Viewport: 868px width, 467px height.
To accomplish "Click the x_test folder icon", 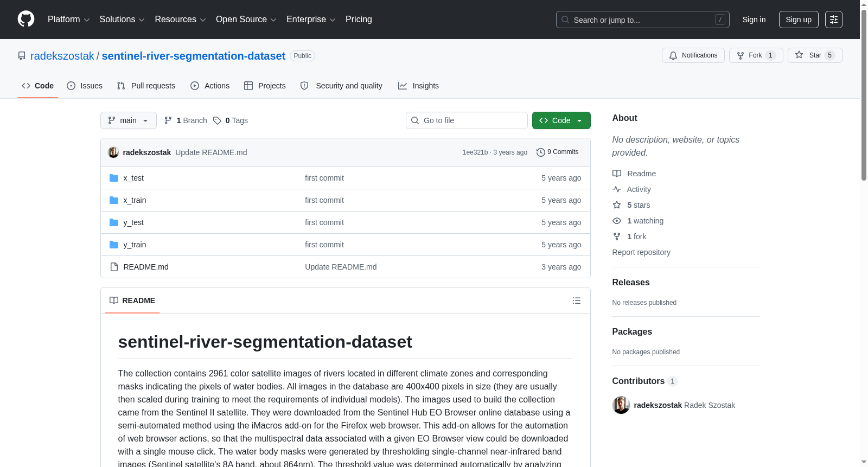I will pyautogui.click(x=114, y=178).
